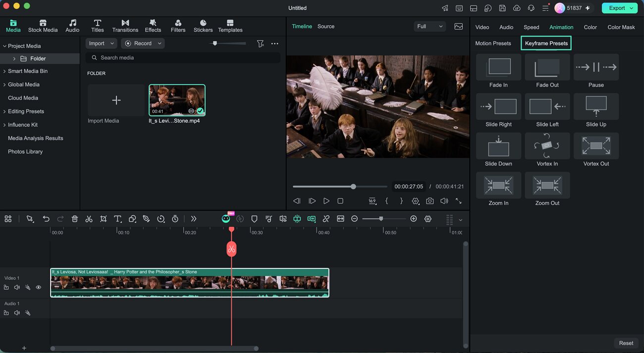Click the Export button
Viewport: 644px width, 353px height.
click(x=620, y=8)
